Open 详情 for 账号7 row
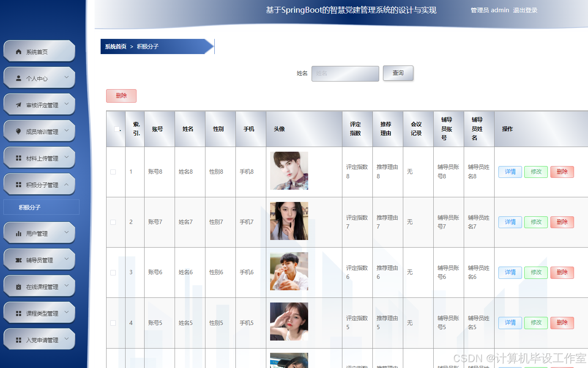Image resolution: width=588 pixels, height=368 pixels. (510, 222)
